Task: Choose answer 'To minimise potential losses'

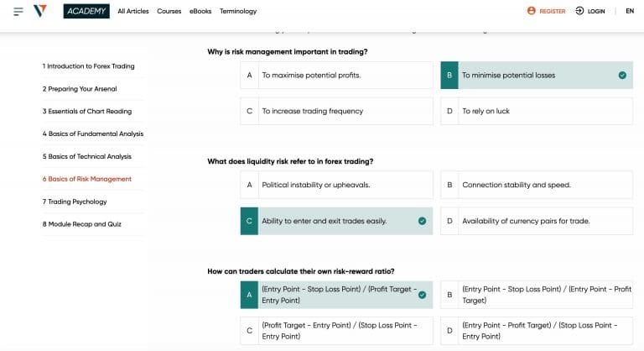Action: point(537,76)
